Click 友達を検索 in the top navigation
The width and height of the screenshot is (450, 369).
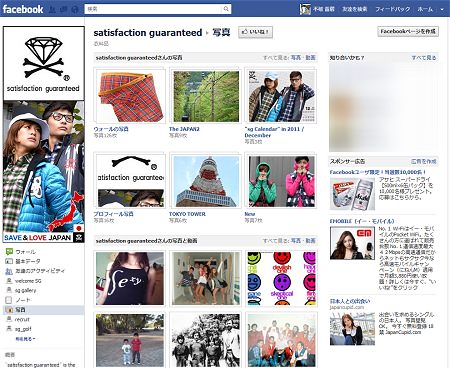(354, 9)
